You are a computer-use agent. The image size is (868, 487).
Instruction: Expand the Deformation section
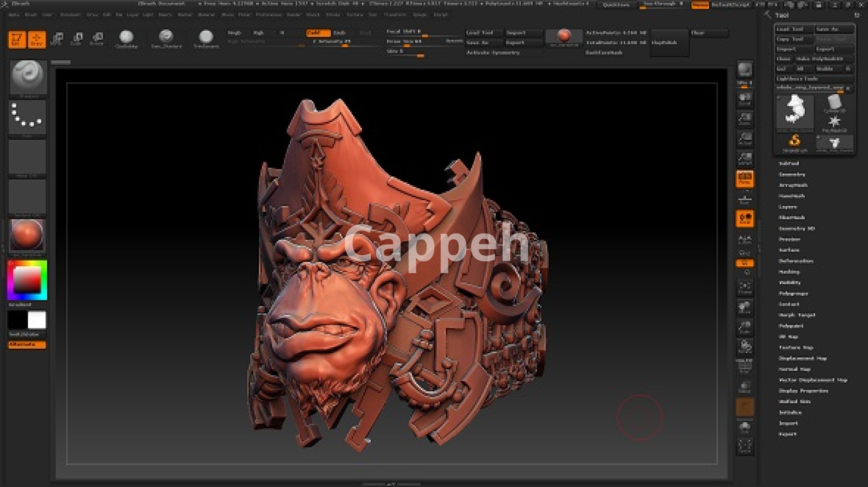point(796,261)
